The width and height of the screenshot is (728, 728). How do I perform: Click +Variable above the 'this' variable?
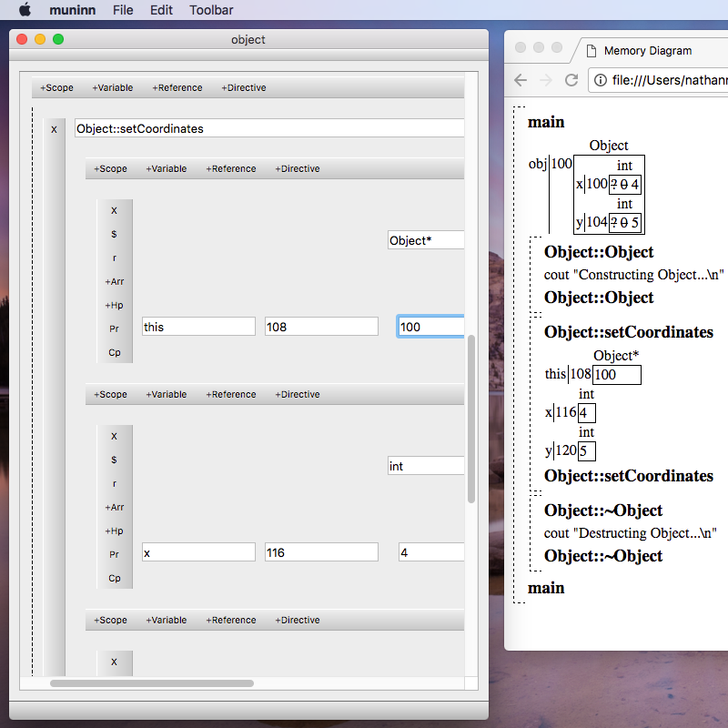pos(166,168)
